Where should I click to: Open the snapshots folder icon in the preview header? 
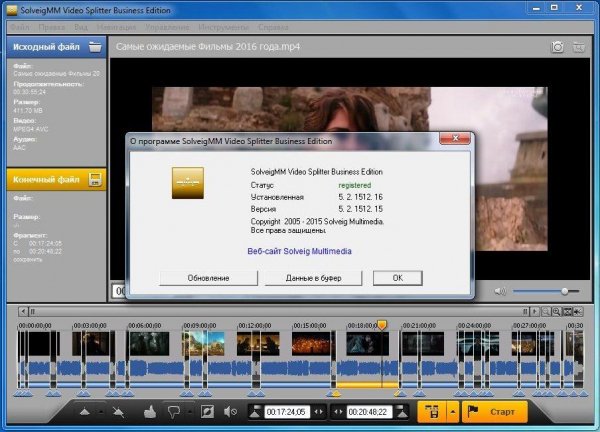point(579,47)
